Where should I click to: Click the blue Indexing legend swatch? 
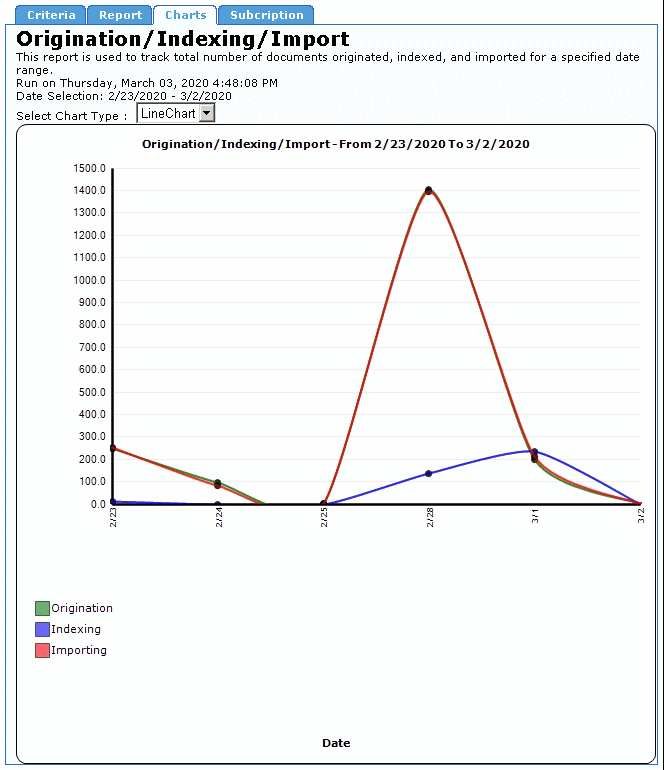42,629
